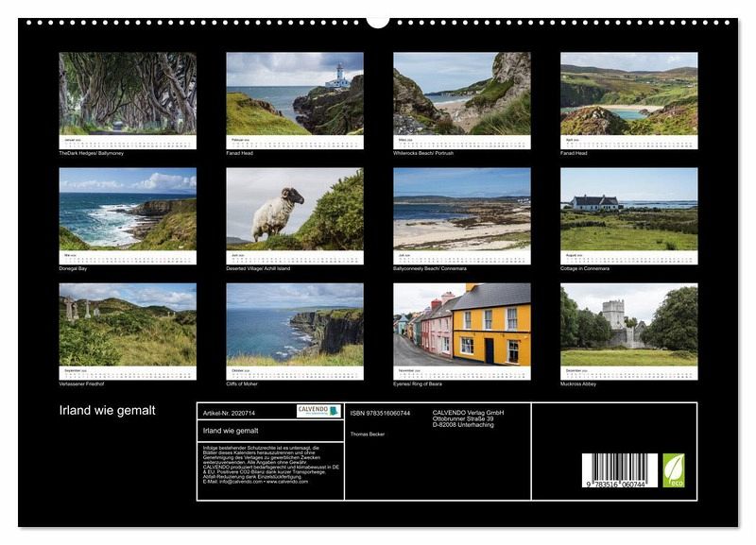Screen dimensions: 756x545
Task: Click 'Fanad Head' caption under lighthouse photo
Action: (x=239, y=153)
